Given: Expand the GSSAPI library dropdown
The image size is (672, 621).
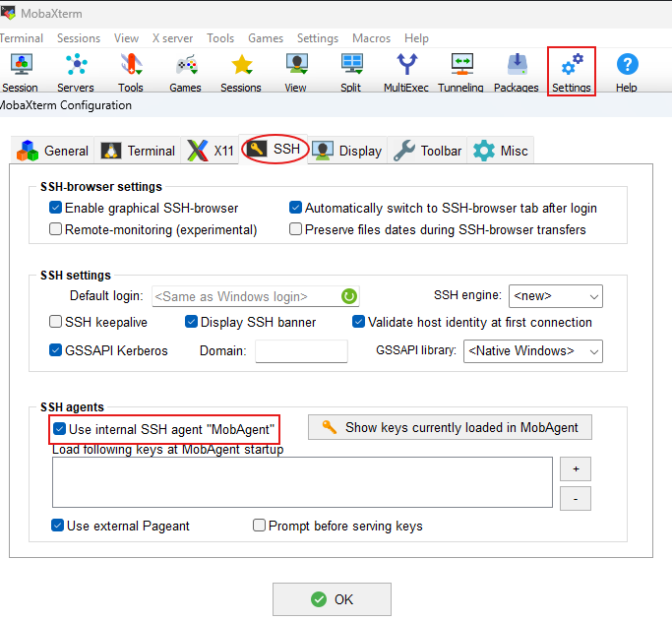Looking at the screenshot, I should point(532,351).
